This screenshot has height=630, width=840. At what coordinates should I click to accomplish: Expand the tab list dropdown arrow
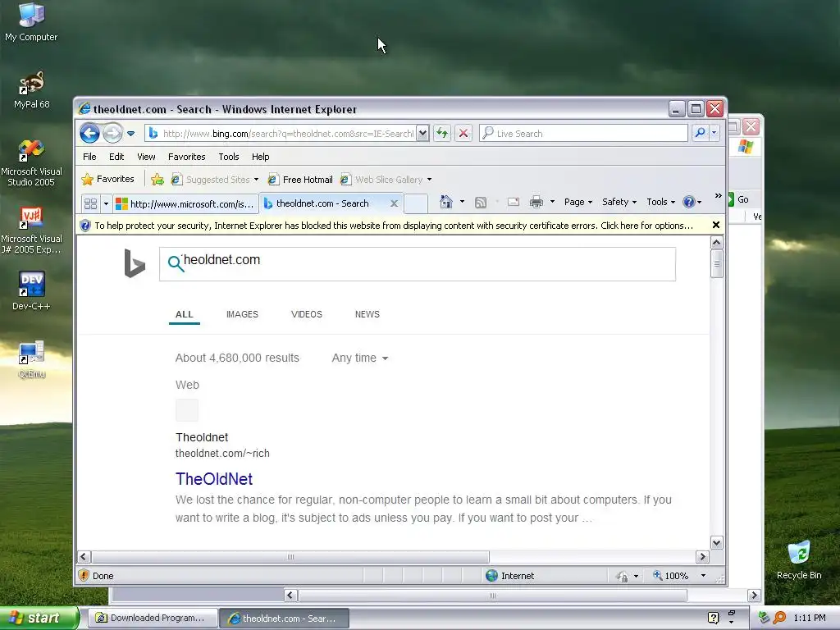pyautogui.click(x=106, y=204)
